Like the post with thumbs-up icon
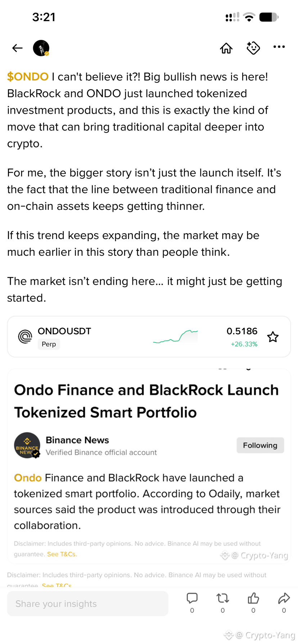The height and width of the screenshot is (644, 298). click(253, 598)
